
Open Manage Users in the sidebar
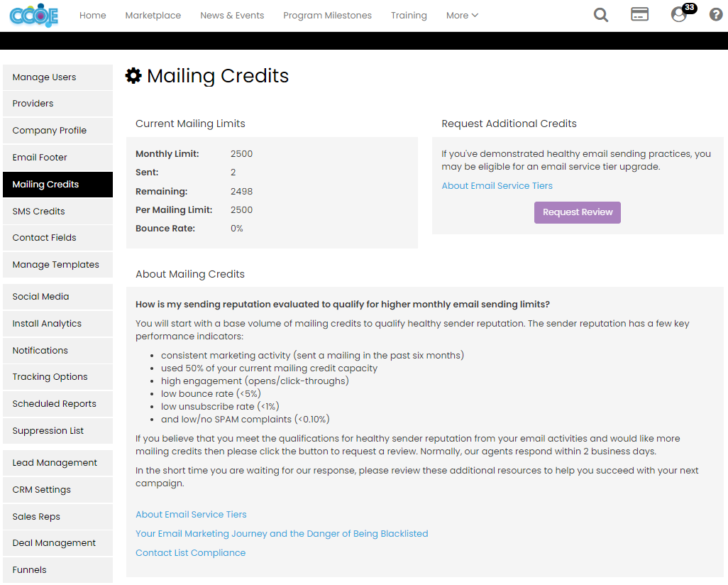tap(43, 77)
